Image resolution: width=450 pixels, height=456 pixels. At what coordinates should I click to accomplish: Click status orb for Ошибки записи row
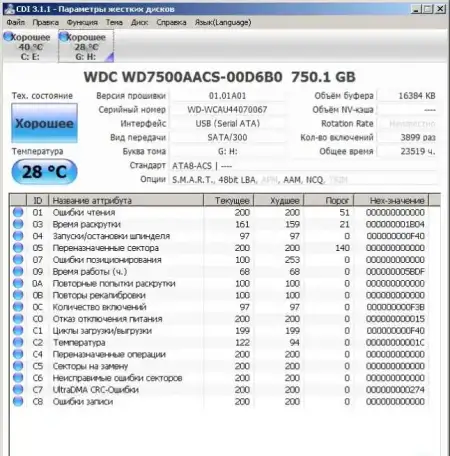[18, 401]
